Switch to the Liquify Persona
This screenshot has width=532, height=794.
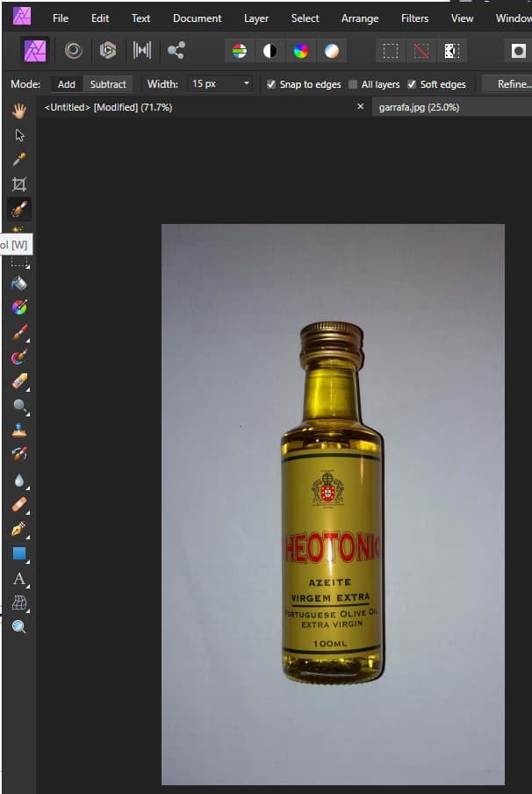pyautogui.click(x=74, y=51)
